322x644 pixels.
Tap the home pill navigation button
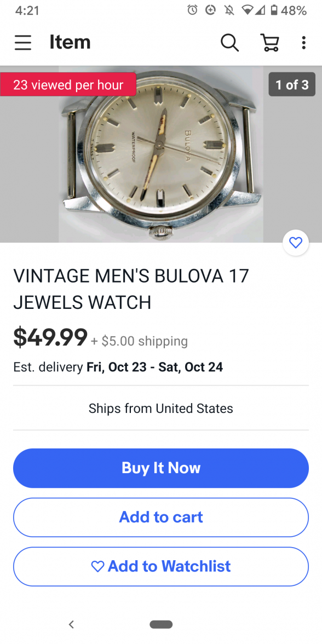(161, 624)
